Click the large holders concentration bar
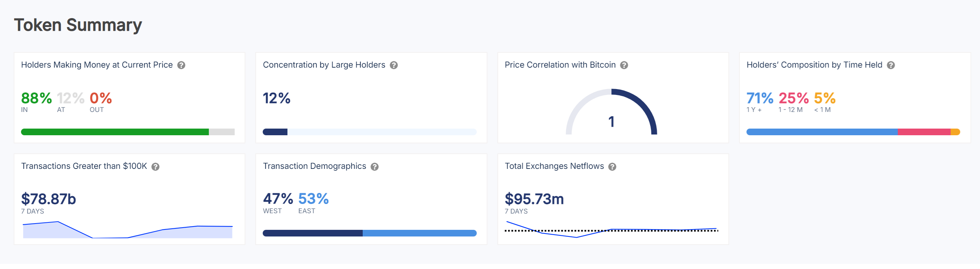The image size is (980, 269). [x=369, y=132]
